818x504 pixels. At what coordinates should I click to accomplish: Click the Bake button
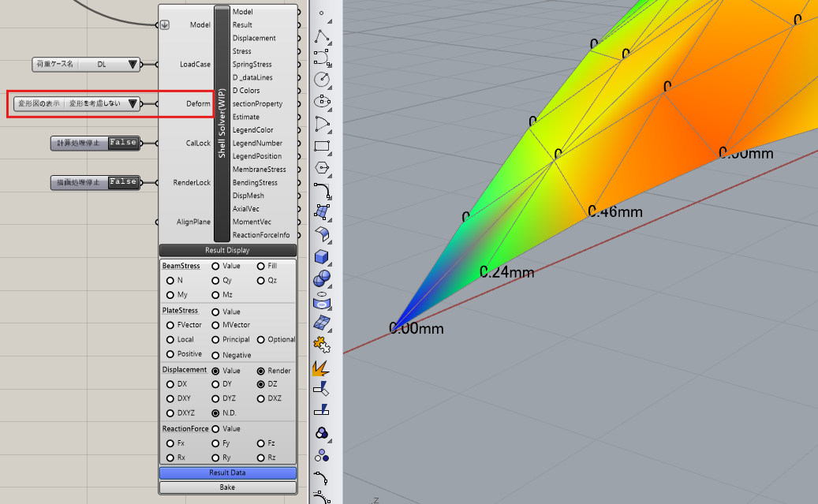[227, 487]
